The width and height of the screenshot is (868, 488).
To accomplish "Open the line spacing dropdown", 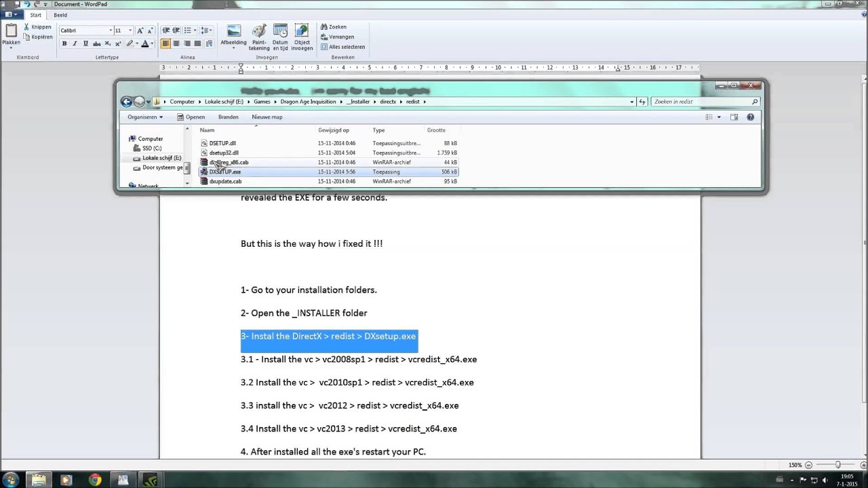I will pyautogui.click(x=206, y=30).
